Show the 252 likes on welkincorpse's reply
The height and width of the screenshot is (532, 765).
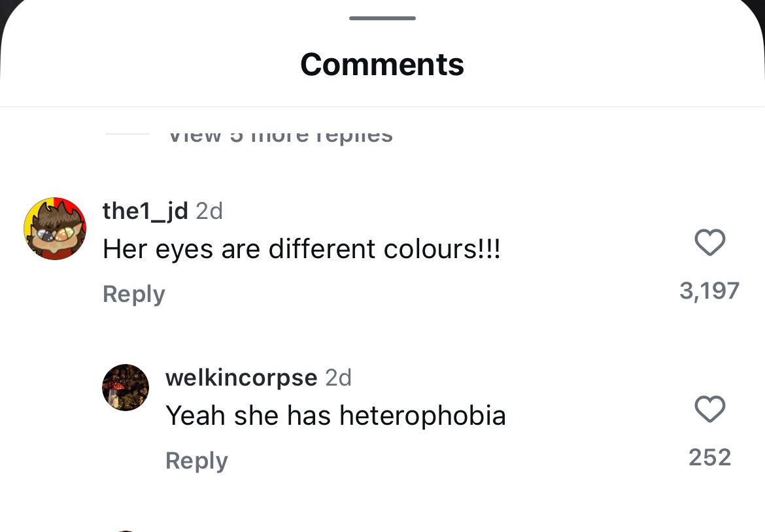click(709, 457)
